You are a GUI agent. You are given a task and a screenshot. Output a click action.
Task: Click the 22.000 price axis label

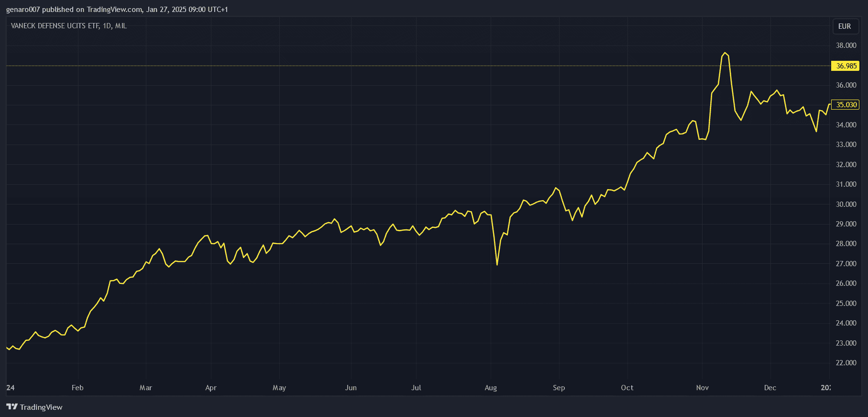846,363
